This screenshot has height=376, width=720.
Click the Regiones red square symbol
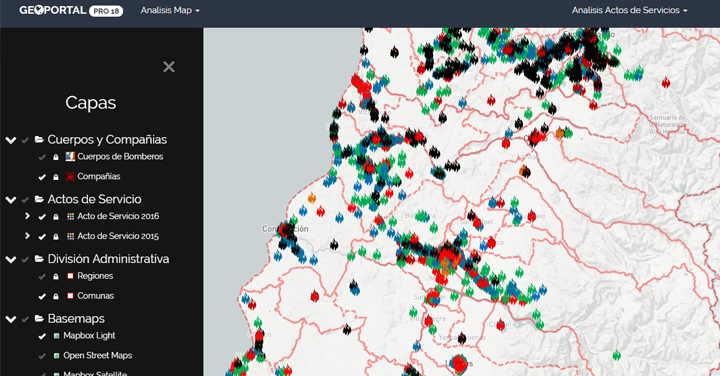pos(70,276)
